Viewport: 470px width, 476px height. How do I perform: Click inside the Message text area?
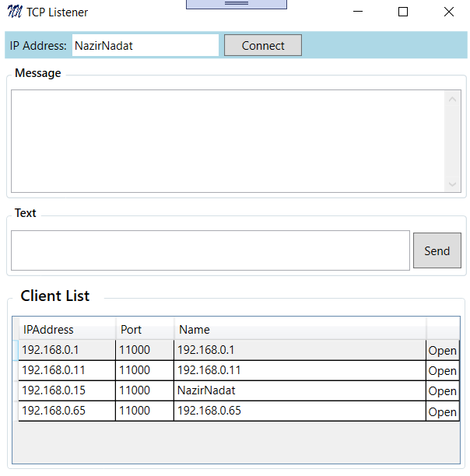[227, 141]
